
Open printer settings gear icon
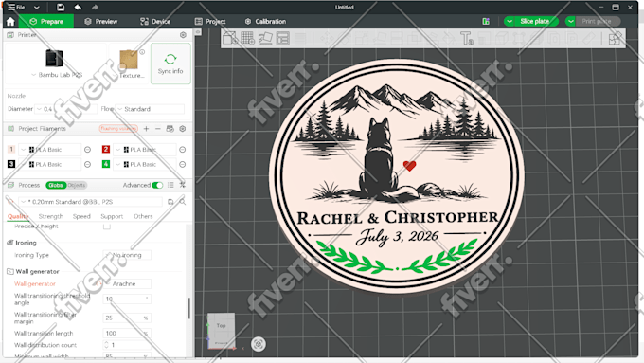click(x=183, y=35)
